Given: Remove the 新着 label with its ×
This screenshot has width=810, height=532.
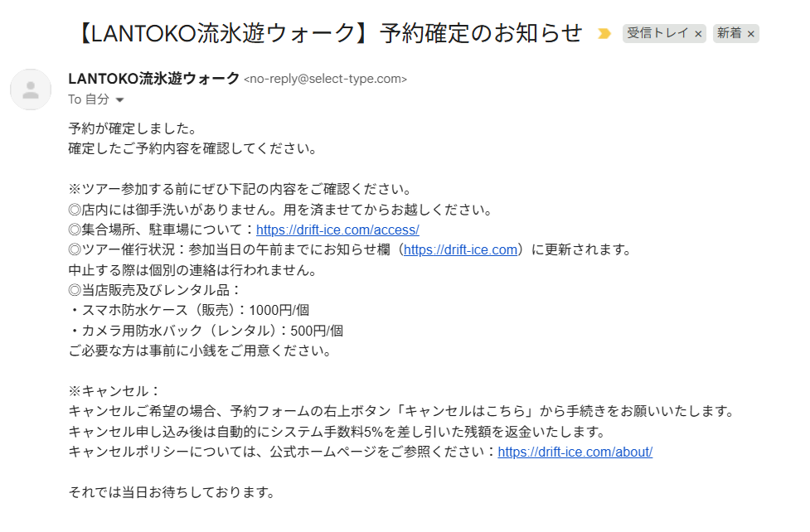Looking at the screenshot, I should pos(751,34).
